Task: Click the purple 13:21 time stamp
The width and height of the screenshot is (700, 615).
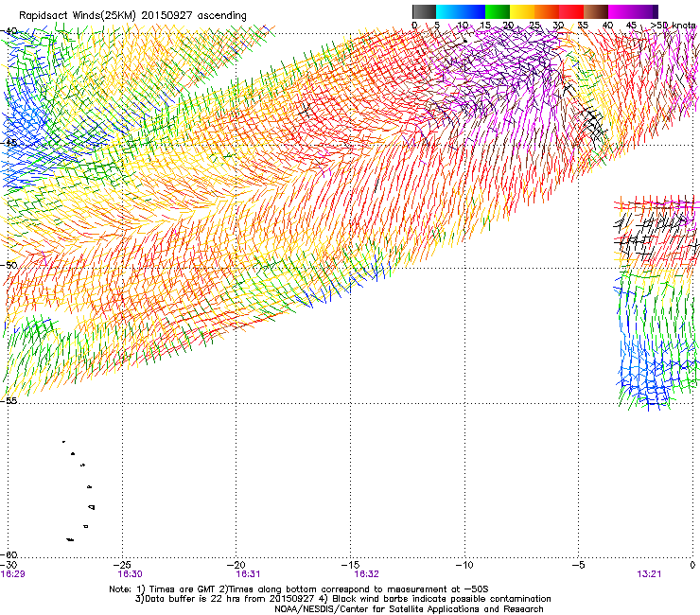Action: pos(649,574)
